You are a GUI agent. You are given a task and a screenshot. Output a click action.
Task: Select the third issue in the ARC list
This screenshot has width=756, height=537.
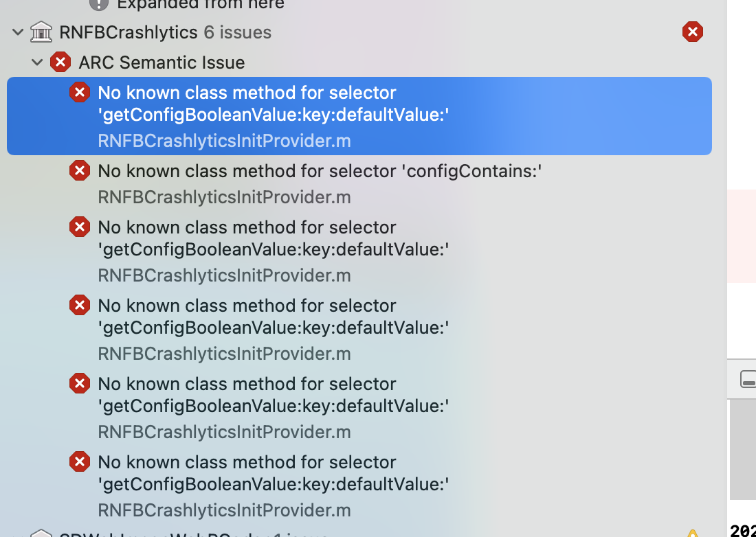click(x=359, y=251)
